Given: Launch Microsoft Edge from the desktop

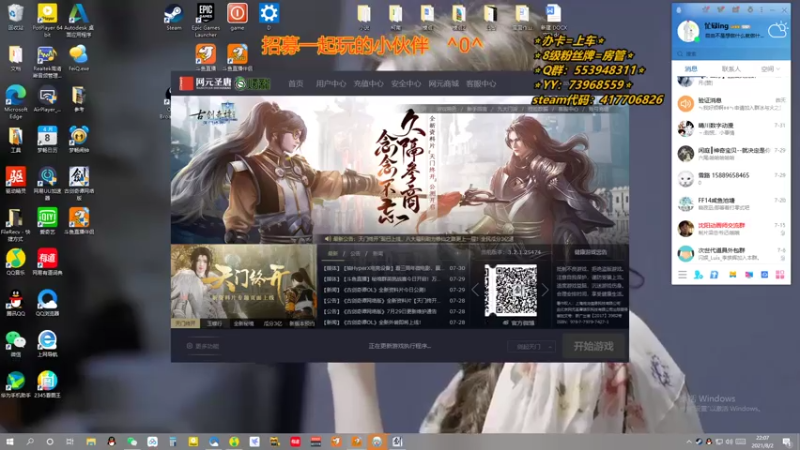Looking at the screenshot, I should pos(16,102).
